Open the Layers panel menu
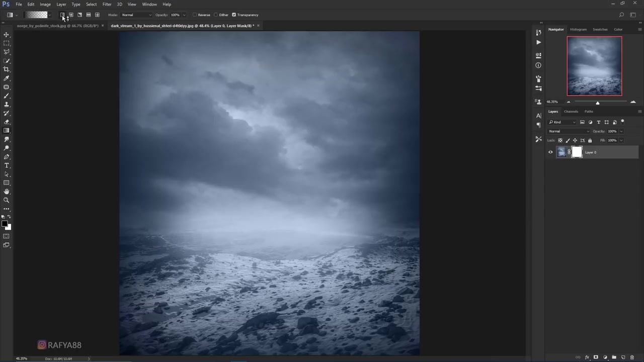Image resolution: width=644 pixels, height=362 pixels. pos(639,111)
